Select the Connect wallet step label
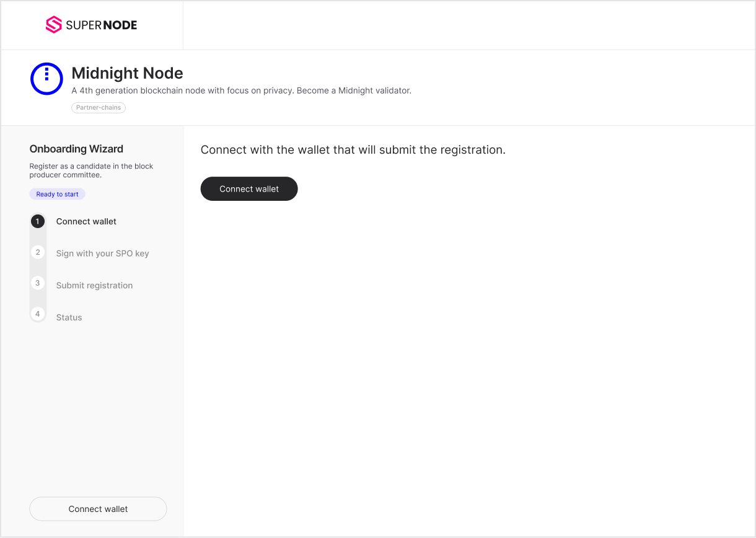Screen dimensions: 756x538 (x=86, y=221)
